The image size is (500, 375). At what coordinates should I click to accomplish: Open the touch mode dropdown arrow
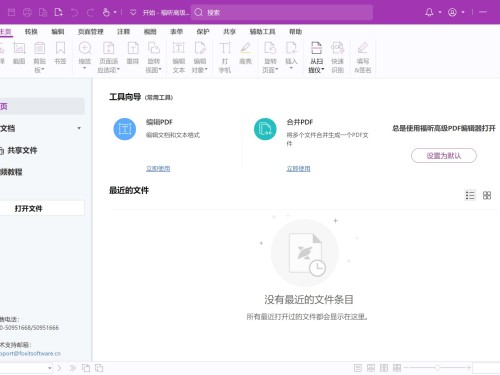115,13
